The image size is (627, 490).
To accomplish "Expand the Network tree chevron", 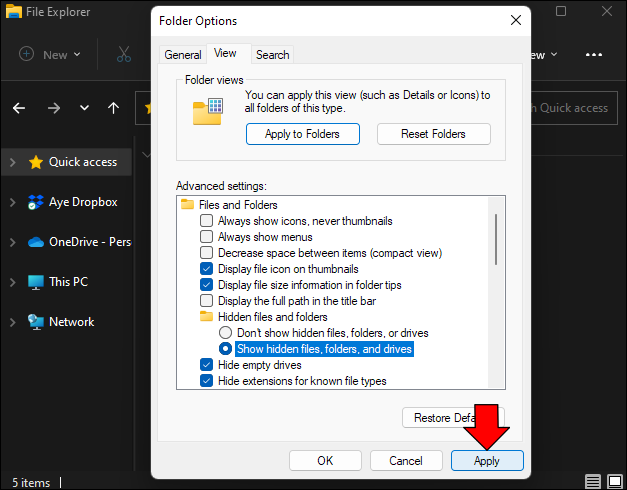I will click(12, 322).
